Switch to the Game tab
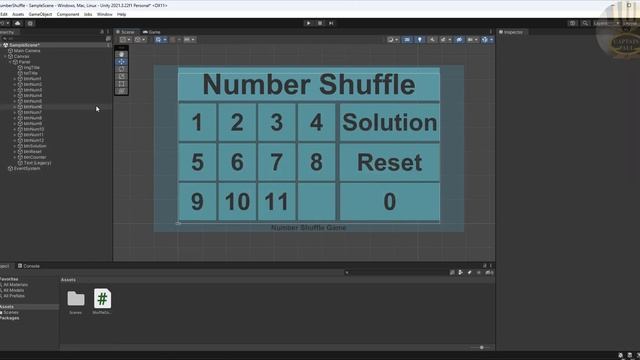 (152, 32)
